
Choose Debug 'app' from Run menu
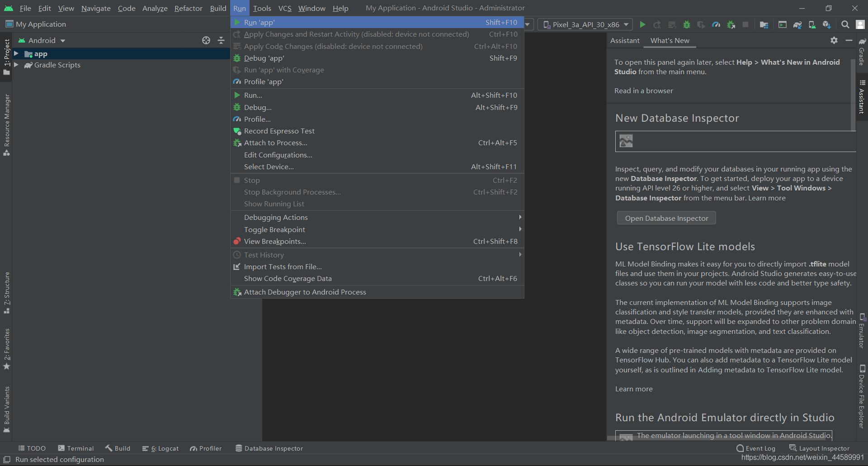click(377, 58)
